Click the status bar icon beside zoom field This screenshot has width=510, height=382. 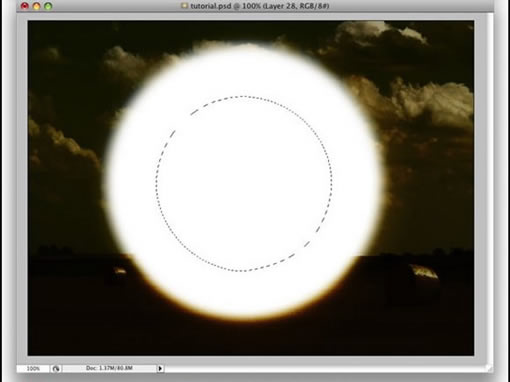(56, 368)
